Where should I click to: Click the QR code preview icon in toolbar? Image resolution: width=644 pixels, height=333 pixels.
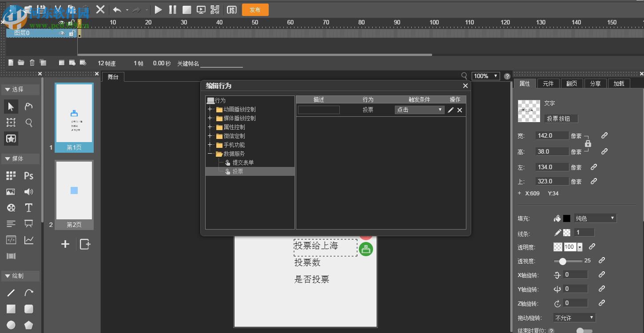point(214,9)
